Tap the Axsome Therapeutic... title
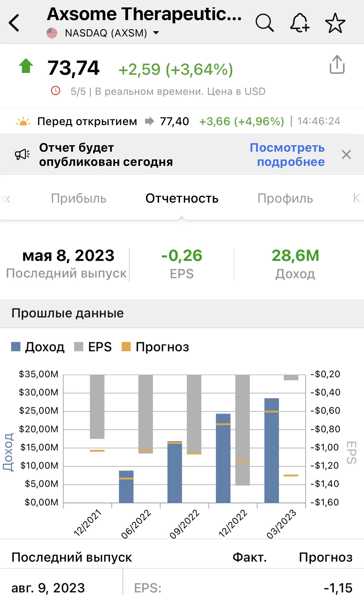This screenshot has width=364, height=595. point(144,14)
